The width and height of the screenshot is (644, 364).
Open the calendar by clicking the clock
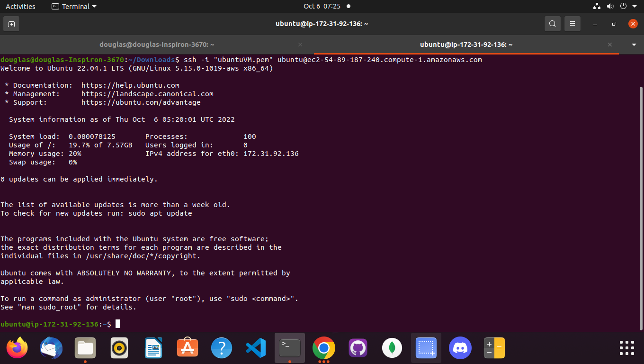pyautogui.click(x=322, y=6)
